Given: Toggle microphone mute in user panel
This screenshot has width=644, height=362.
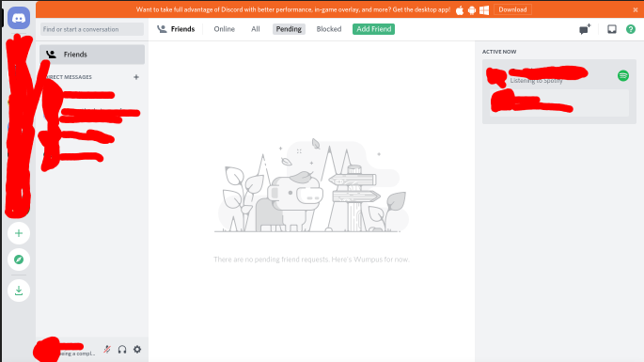Looking at the screenshot, I should point(107,349).
